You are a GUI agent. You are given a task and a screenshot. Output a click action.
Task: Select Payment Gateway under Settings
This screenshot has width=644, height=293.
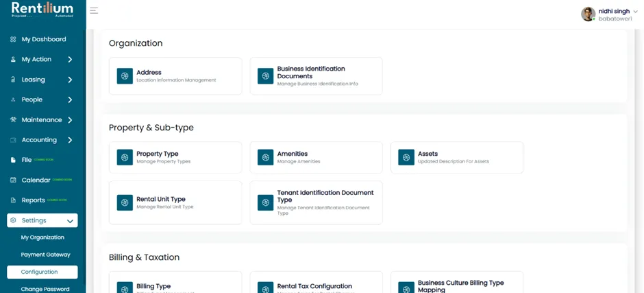click(x=46, y=255)
